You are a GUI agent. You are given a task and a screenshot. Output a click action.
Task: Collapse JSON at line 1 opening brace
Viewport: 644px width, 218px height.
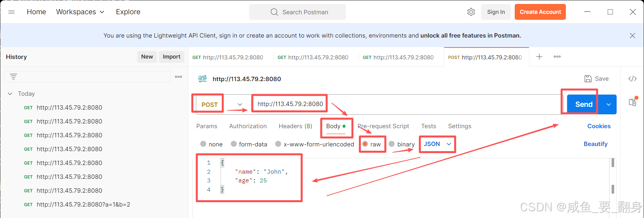(222, 163)
